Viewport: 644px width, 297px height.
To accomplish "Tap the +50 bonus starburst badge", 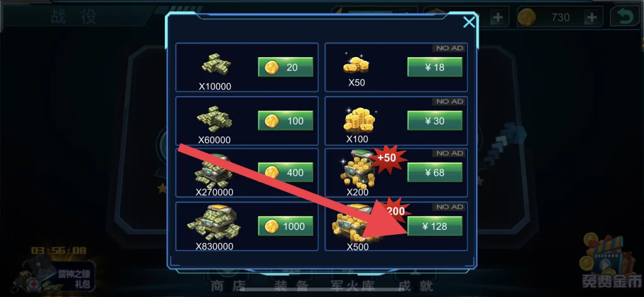I will [388, 158].
